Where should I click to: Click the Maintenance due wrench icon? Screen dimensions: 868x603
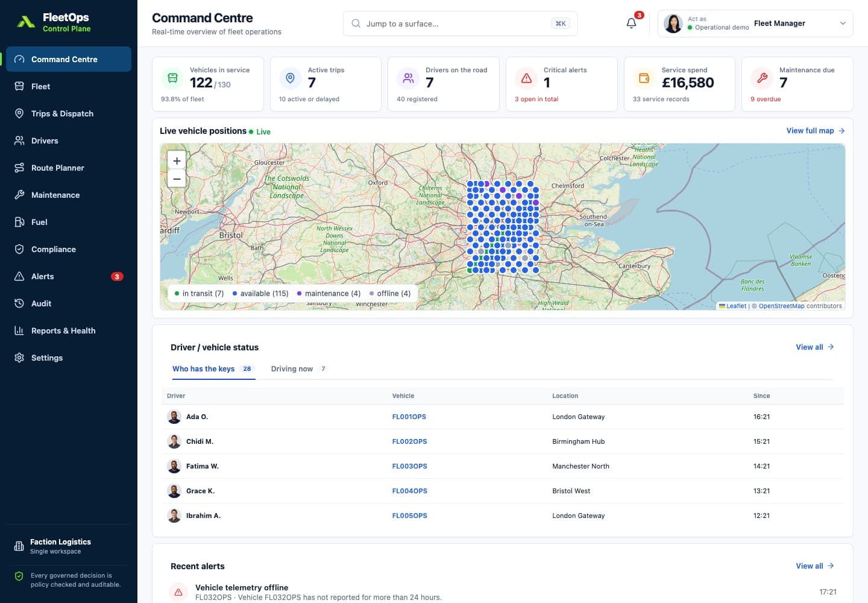762,78
